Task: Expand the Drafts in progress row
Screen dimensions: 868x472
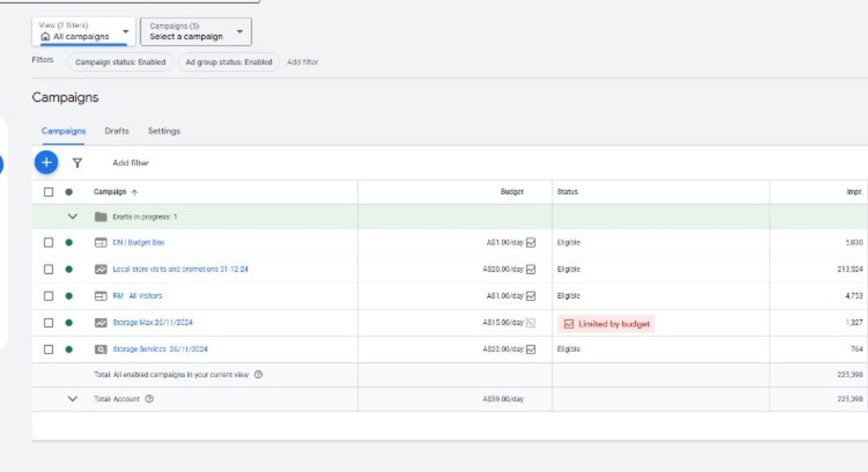Action: tap(73, 217)
